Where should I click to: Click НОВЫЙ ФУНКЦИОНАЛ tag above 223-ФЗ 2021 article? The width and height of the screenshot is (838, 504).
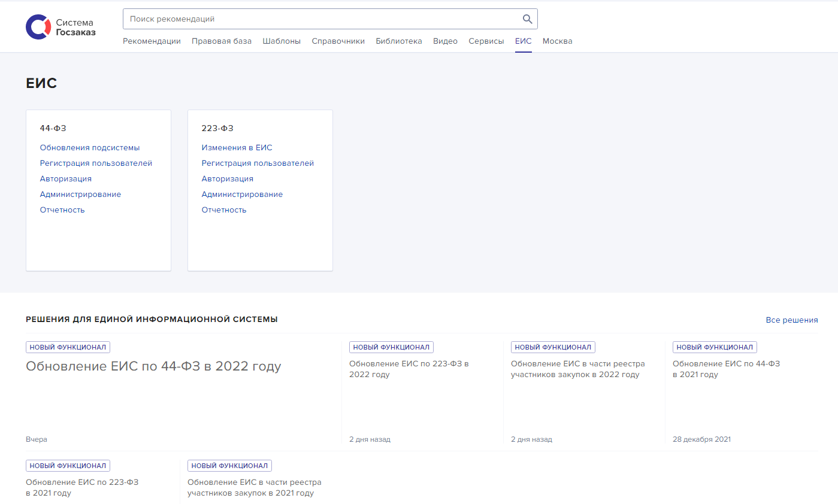(x=68, y=466)
